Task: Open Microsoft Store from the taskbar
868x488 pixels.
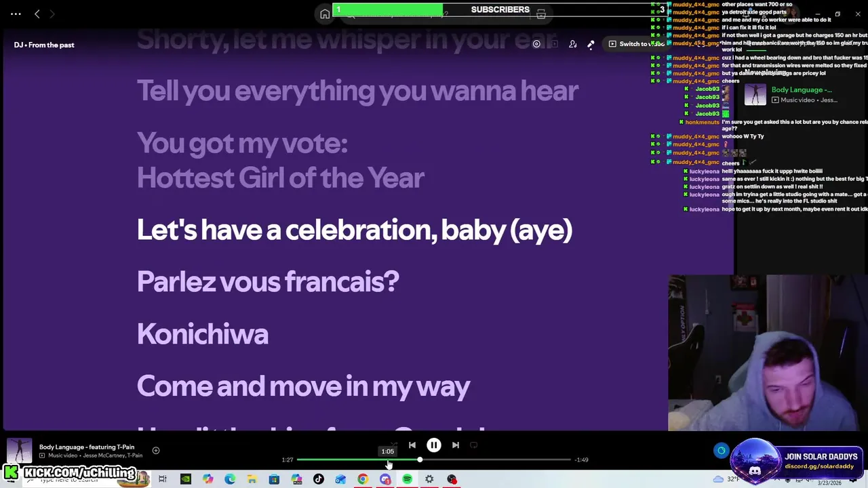Action: (274, 479)
